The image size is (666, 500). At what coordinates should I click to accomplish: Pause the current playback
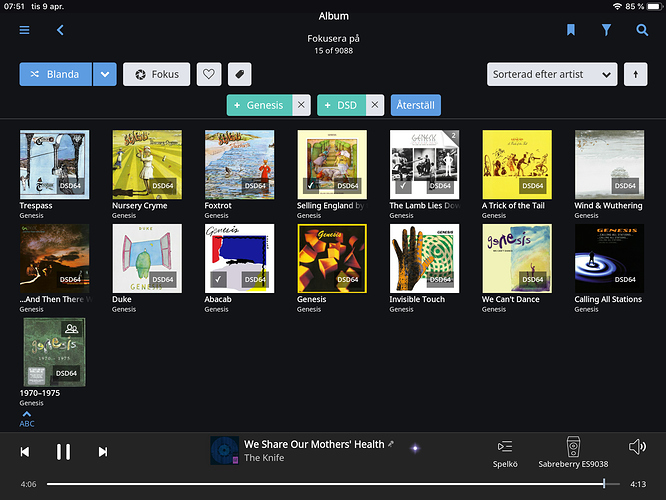click(63, 452)
